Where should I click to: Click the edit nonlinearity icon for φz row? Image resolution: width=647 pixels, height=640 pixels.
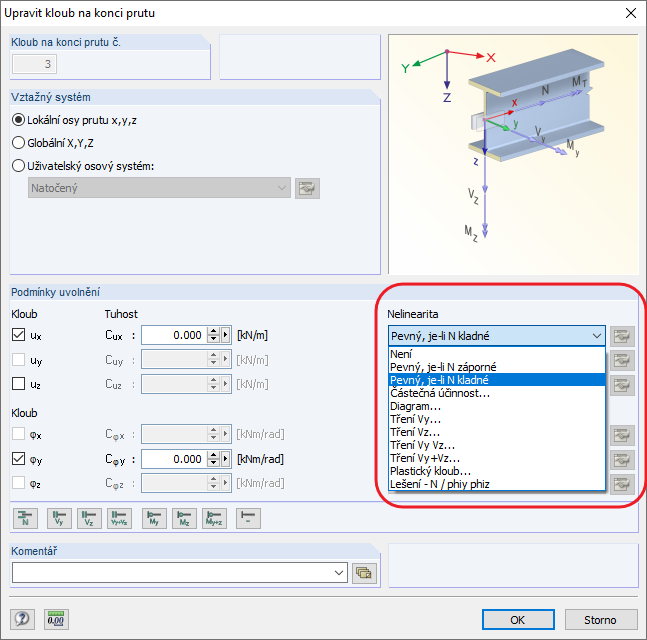point(622,483)
